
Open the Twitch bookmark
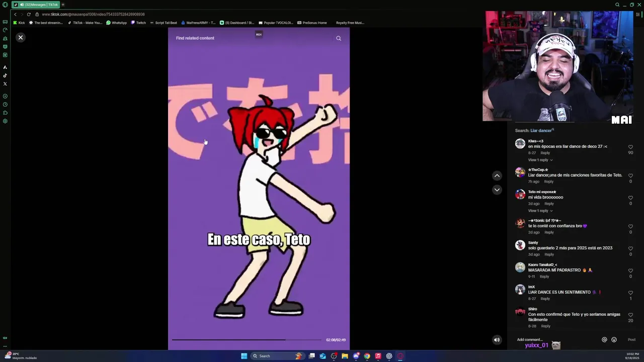[x=138, y=23]
